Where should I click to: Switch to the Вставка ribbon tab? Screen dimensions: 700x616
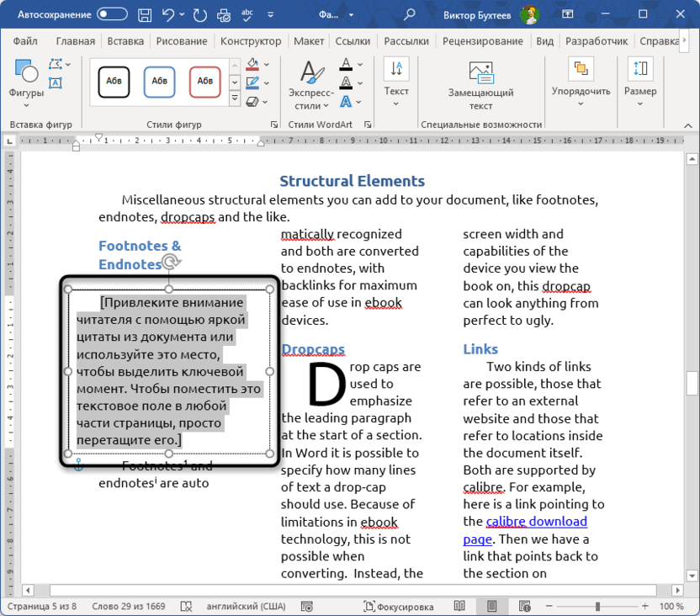point(125,41)
